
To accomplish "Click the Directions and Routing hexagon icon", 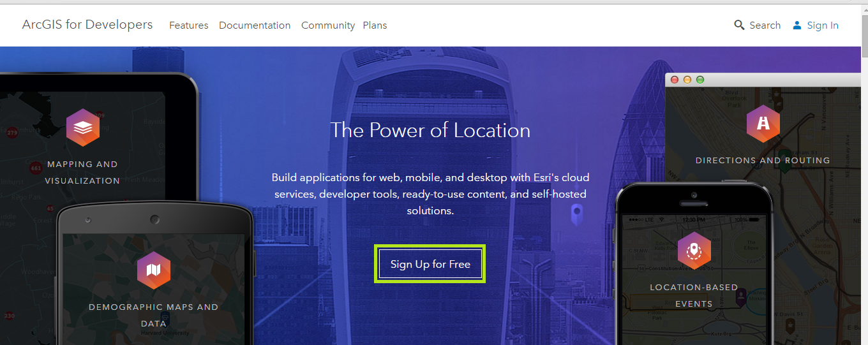I will [763, 124].
